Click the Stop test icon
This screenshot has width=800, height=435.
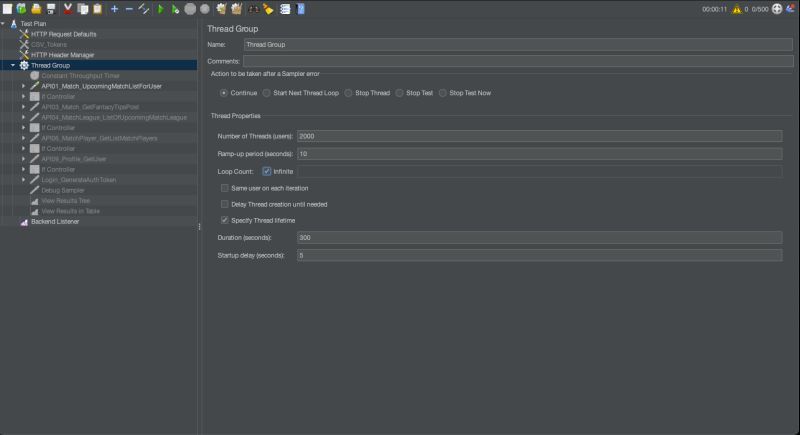[190, 9]
